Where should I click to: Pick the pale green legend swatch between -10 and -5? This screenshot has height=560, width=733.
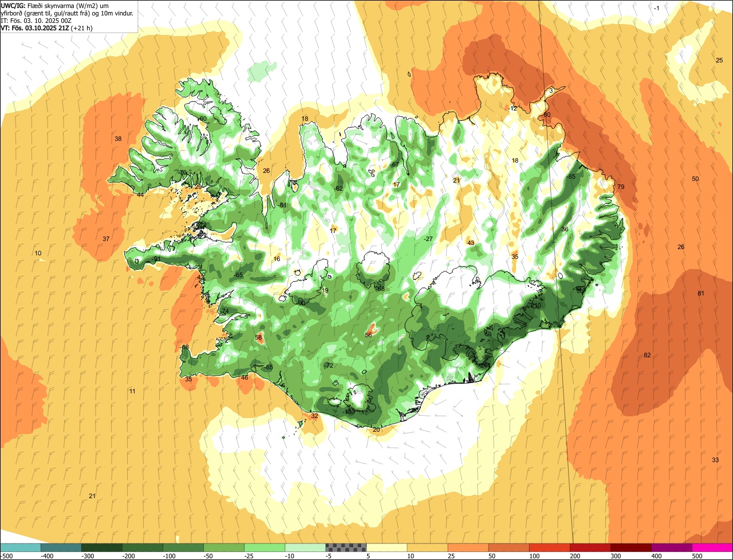(x=305, y=547)
